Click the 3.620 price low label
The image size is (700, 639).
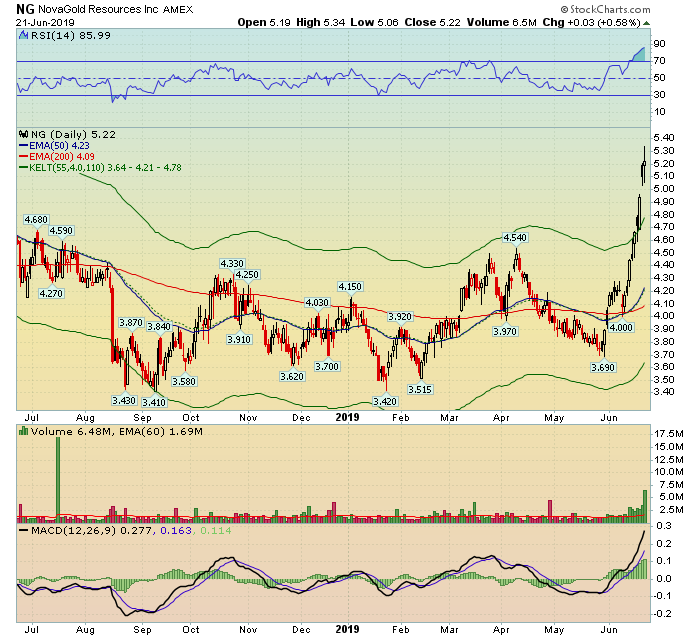(292, 376)
